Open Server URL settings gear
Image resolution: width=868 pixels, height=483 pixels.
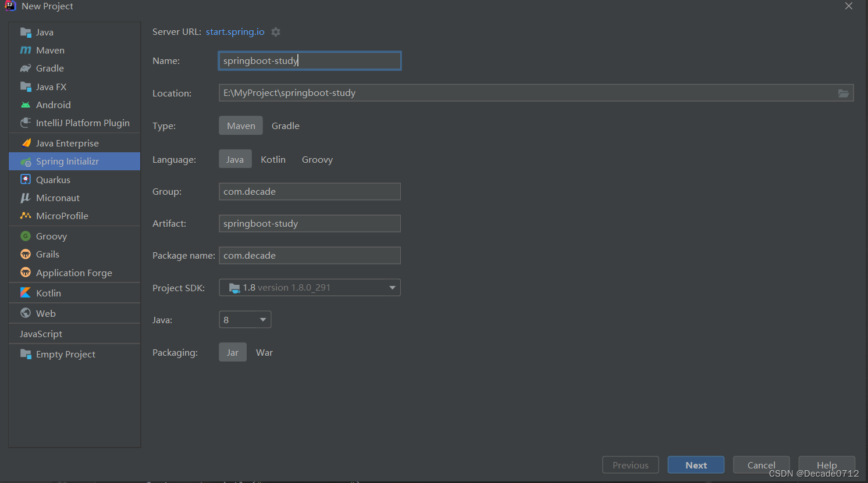pos(276,32)
